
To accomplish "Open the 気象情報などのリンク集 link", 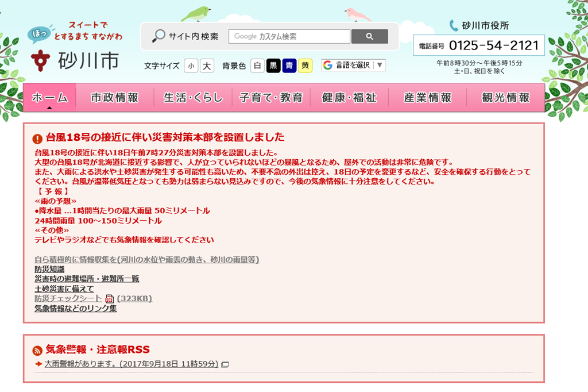I will coord(75,308).
